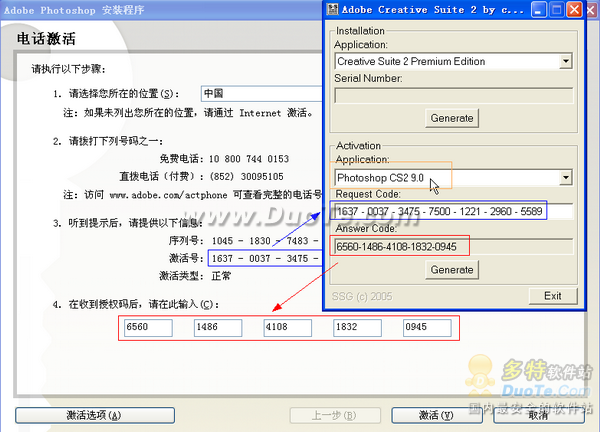600x432 pixels.
Task: Click the www.adobe.com/actphone text
Action: click(x=168, y=195)
